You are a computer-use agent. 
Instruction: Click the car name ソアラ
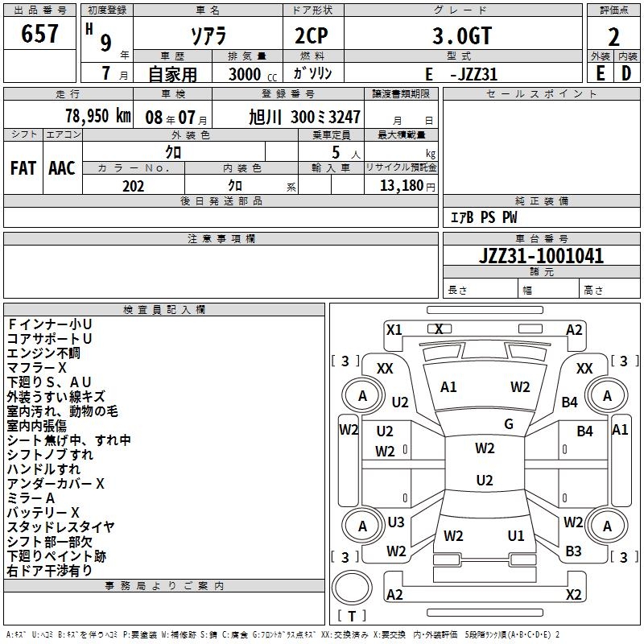(x=206, y=36)
